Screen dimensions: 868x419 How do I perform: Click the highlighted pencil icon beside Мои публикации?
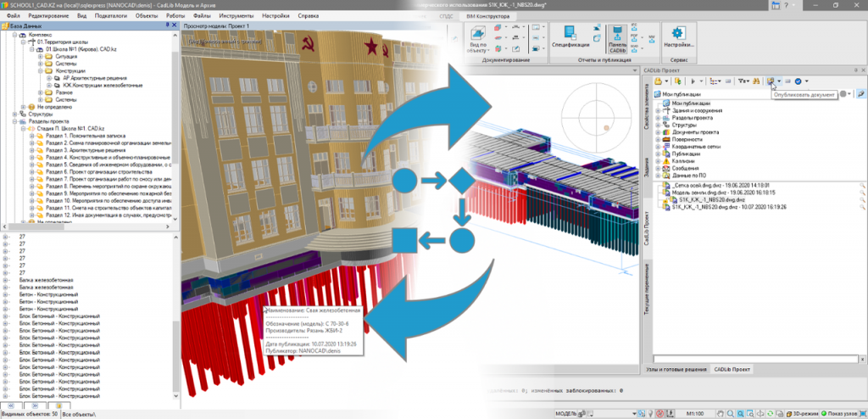[861, 94]
